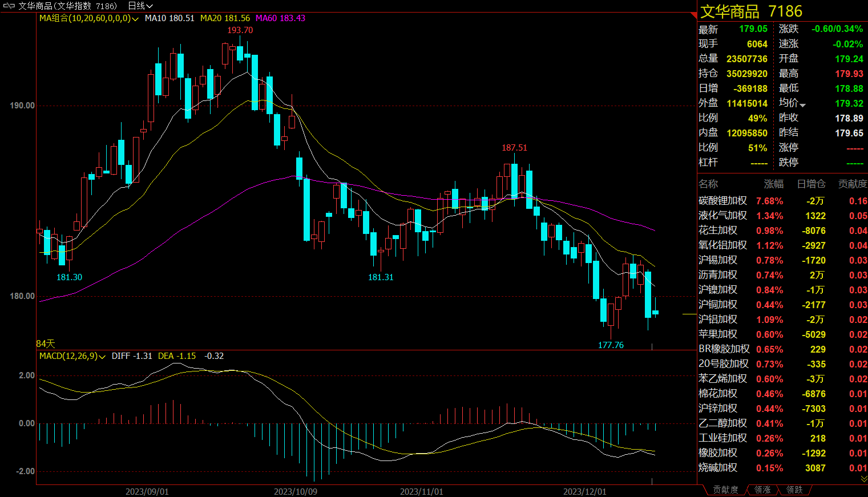
Task: Click the 开盘 value 179.24
Action: click(849, 59)
